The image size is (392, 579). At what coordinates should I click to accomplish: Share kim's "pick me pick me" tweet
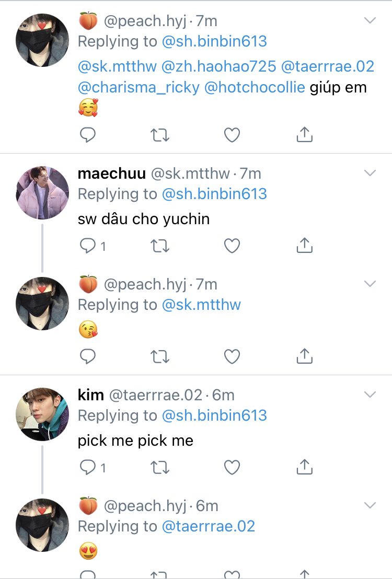coord(304,468)
